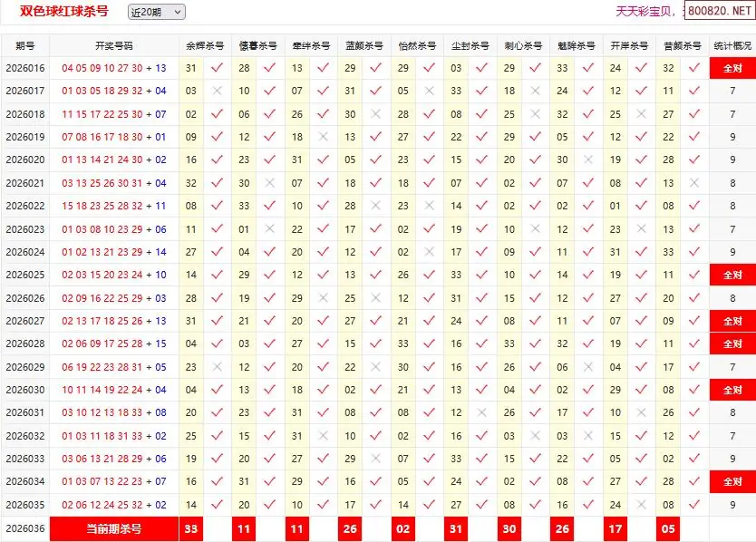Click the gray X for 蓝颜杀号 in row 2026018
The height and width of the screenshot is (542, 756).
coord(375,114)
